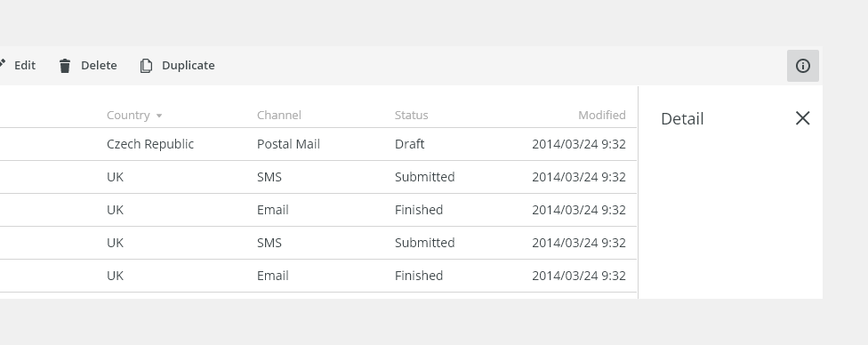Click the second Submitted status cell
Viewport: 868px width, 345px height.
pos(424,243)
